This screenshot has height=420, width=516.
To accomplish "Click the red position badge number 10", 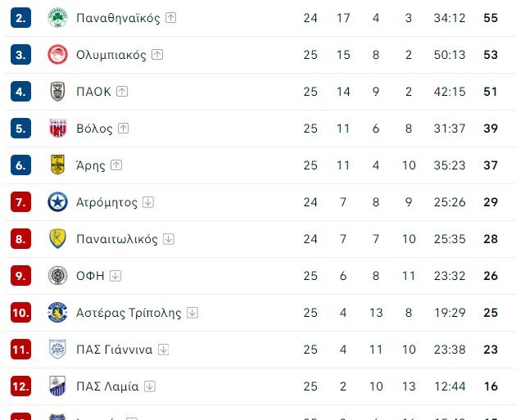I will pos(20,313).
